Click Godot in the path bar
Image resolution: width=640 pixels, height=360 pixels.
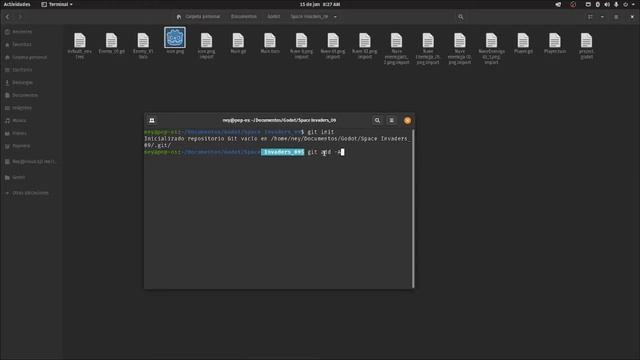click(x=273, y=17)
